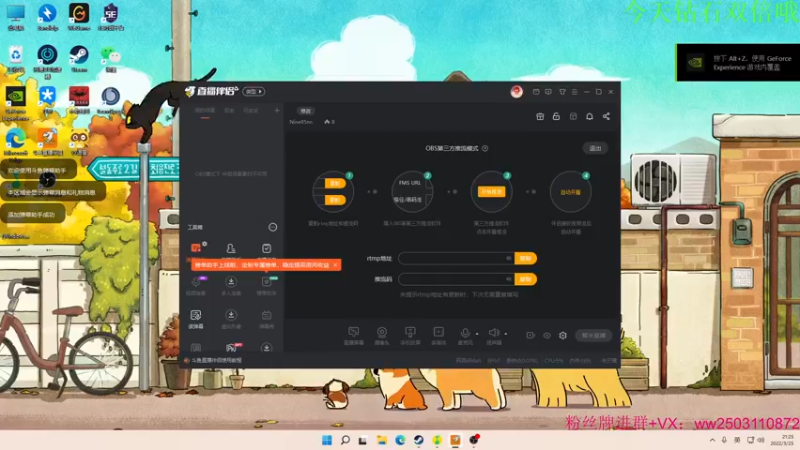Open WeChat desktop shortcut
Screen dimensions: 800x450
(x=111, y=57)
